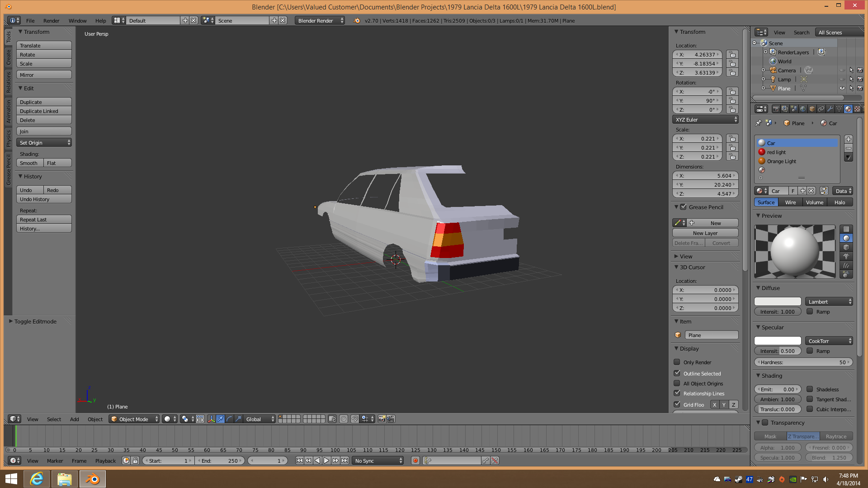Open the Object properties tab cube icon

(x=812, y=109)
